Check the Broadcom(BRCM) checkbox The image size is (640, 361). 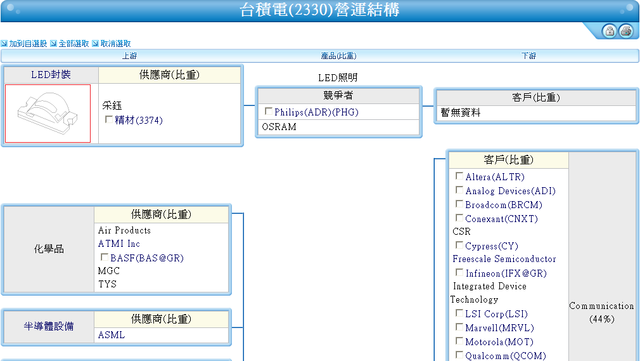459,204
